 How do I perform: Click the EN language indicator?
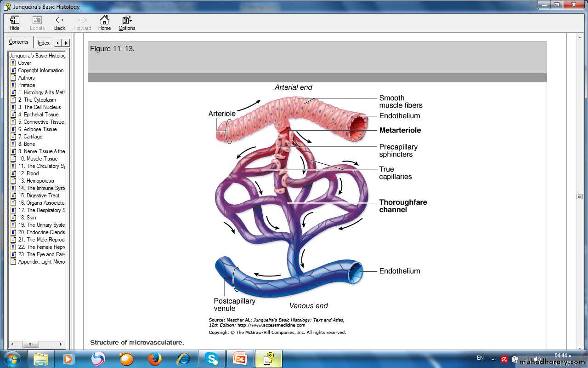[x=480, y=358]
